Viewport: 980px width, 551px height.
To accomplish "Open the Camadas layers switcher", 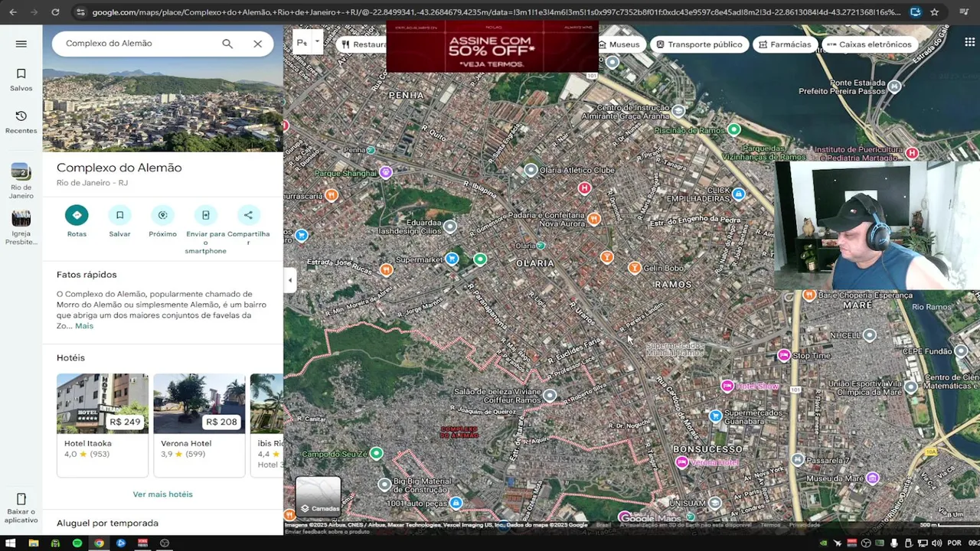I will click(318, 496).
